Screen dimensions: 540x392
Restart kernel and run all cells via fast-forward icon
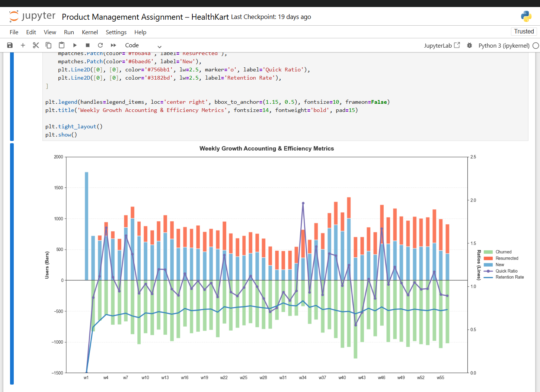coord(113,45)
